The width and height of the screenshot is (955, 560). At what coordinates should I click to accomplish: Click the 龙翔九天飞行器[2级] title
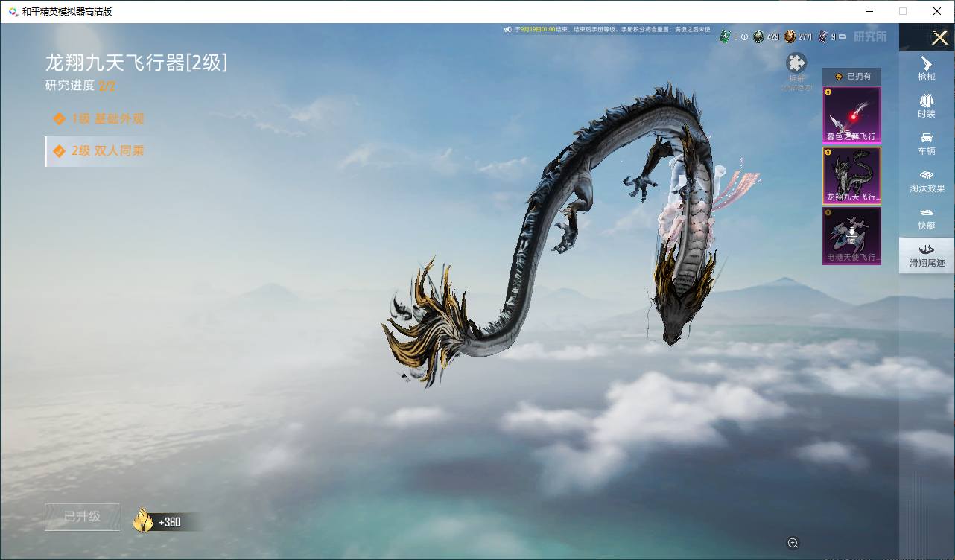point(136,63)
